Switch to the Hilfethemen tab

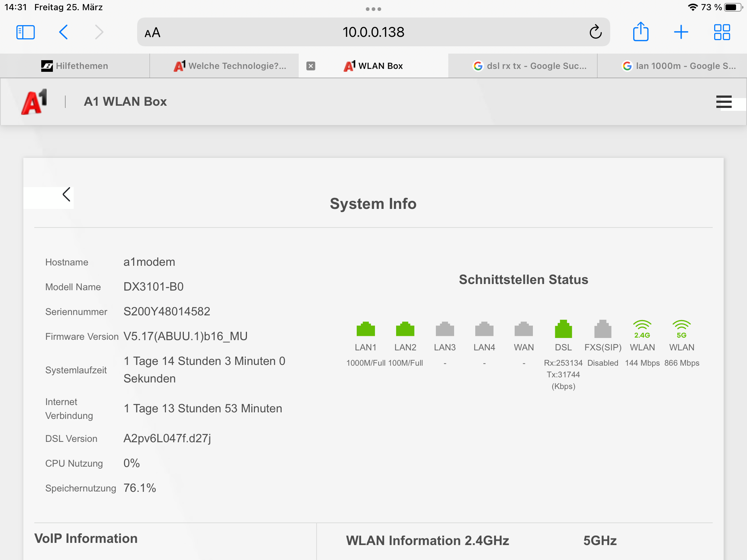(75, 66)
